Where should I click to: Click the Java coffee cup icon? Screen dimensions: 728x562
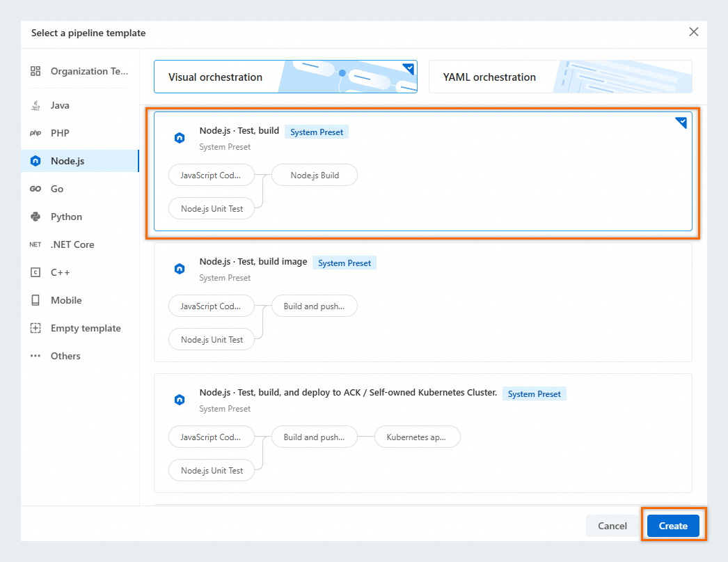pyautogui.click(x=35, y=106)
